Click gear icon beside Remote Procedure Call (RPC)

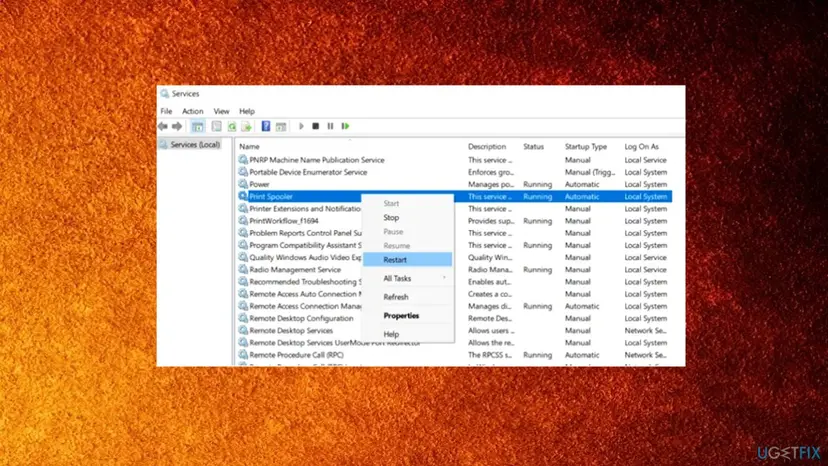243,355
